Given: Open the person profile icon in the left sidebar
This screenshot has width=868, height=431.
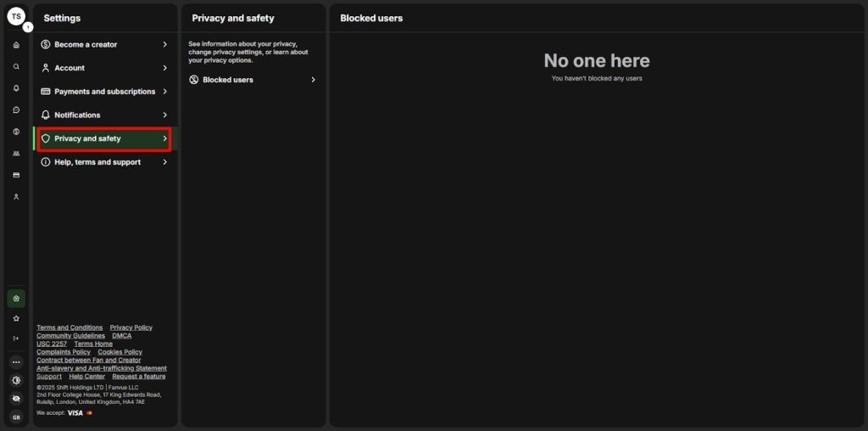Looking at the screenshot, I should click(16, 197).
